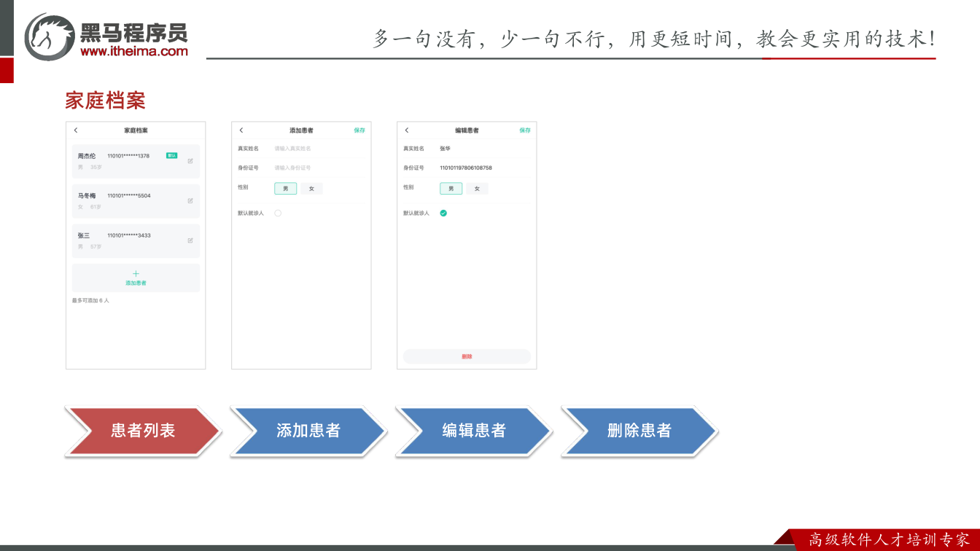
Task: Enable 默认就诊人 radio on 添加患者 screen
Action: 278,214
